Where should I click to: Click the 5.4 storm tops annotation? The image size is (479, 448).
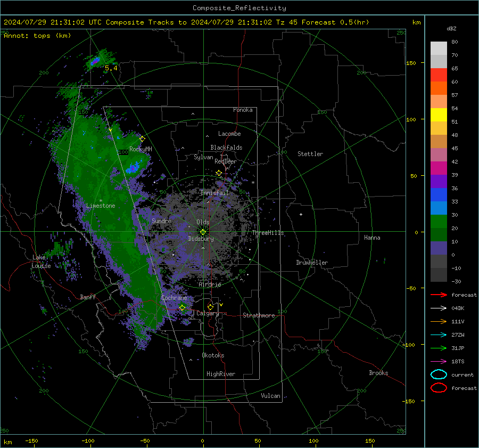(111, 68)
